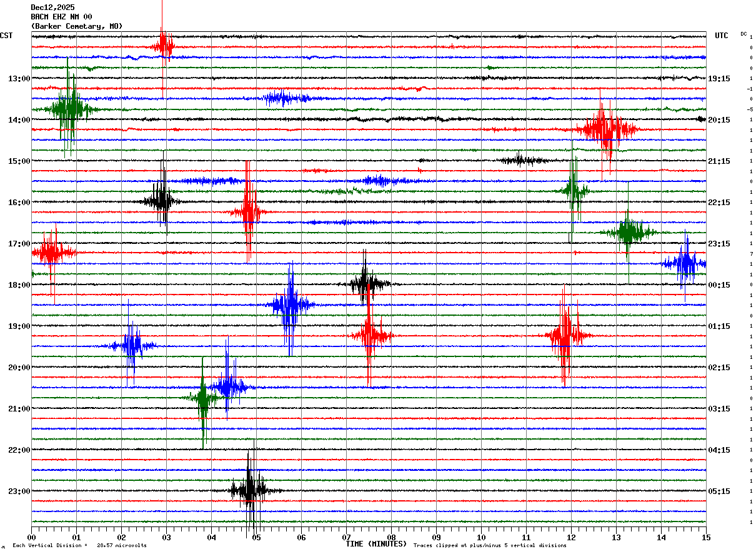Select the 20:00 CST time label

[x=19, y=368]
